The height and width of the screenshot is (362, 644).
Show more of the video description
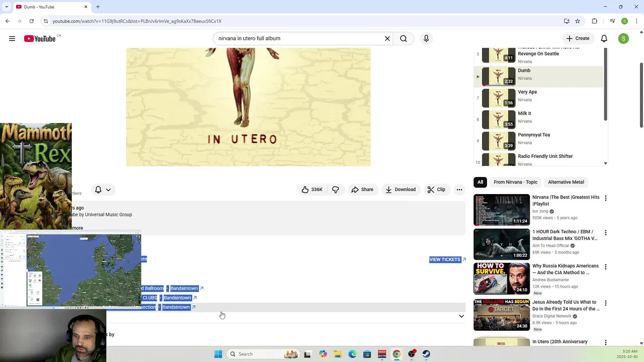(x=77, y=228)
